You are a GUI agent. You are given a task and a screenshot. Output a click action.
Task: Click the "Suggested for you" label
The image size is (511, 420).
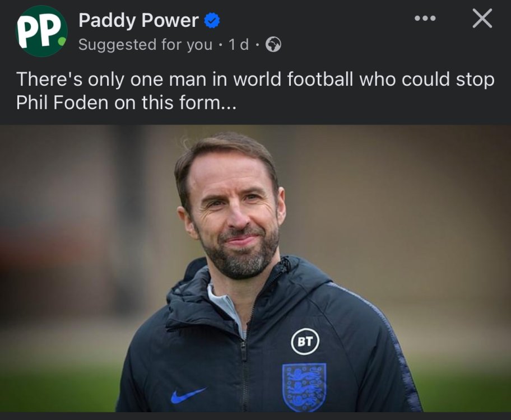click(145, 45)
